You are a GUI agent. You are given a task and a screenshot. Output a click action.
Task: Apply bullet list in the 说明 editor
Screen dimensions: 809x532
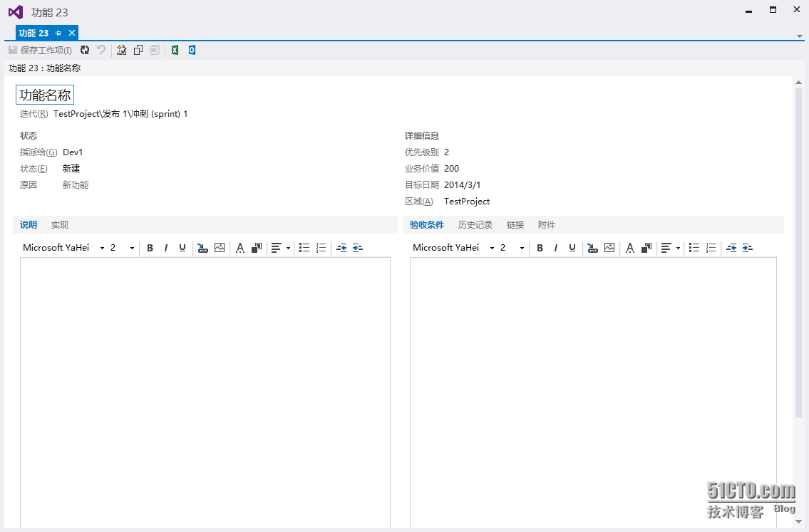(x=304, y=248)
